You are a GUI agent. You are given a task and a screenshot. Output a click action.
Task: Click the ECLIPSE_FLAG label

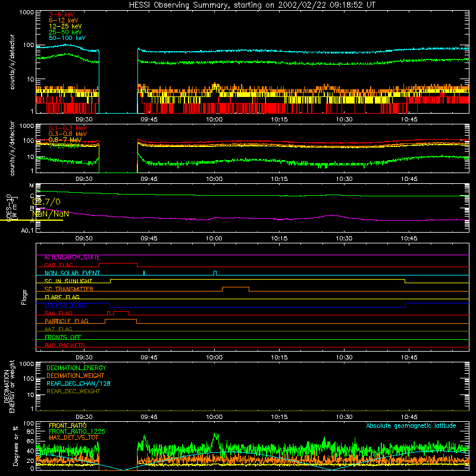coord(65,305)
